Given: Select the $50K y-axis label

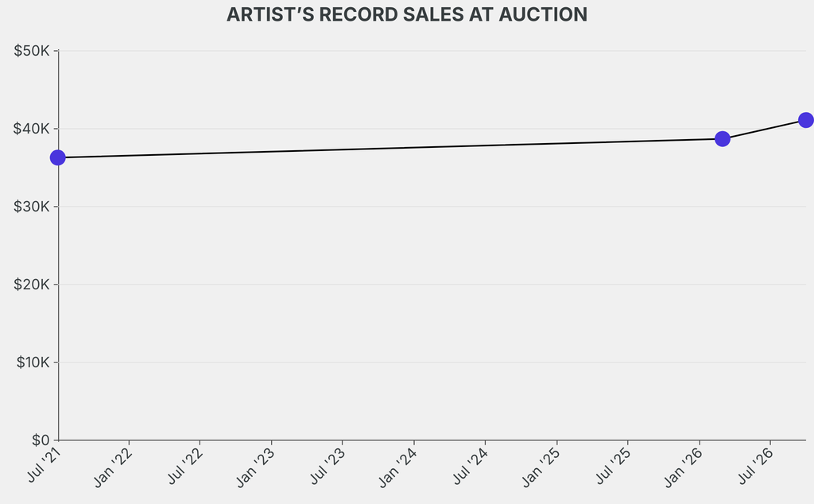Looking at the screenshot, I should tap(32, 51).
